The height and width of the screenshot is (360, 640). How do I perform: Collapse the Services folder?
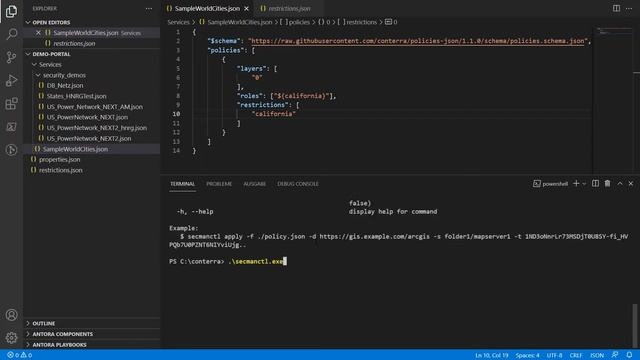[x=50, y=64]
